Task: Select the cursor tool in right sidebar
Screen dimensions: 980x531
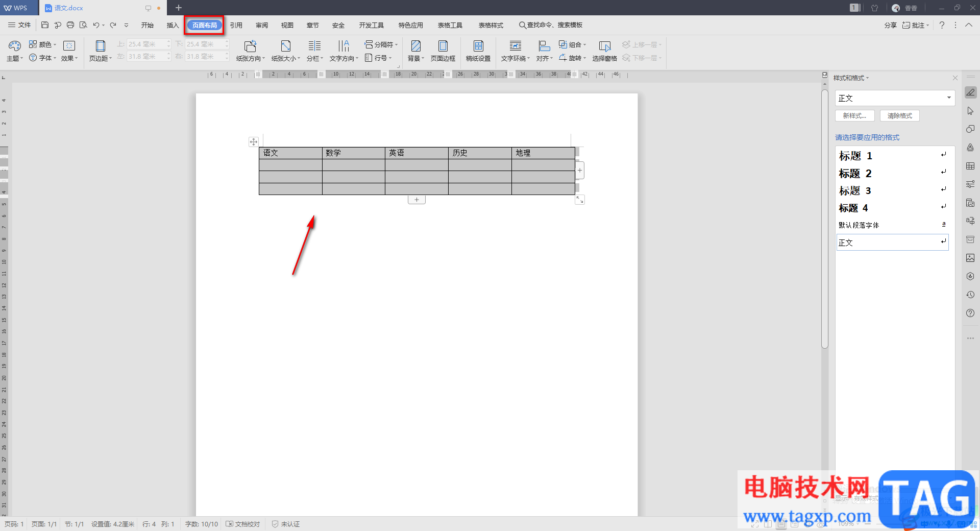Action: pos(970,111)
